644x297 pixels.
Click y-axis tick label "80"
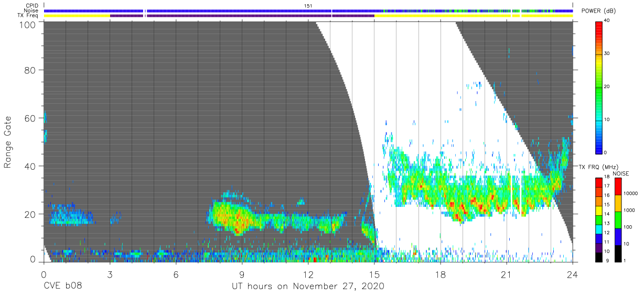(30, 70)
